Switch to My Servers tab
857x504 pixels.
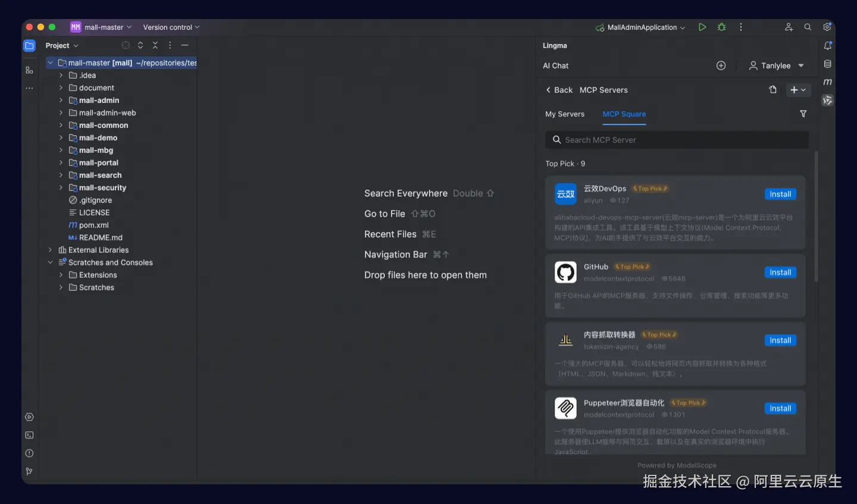pyautogui.click(x=565, y=114)
